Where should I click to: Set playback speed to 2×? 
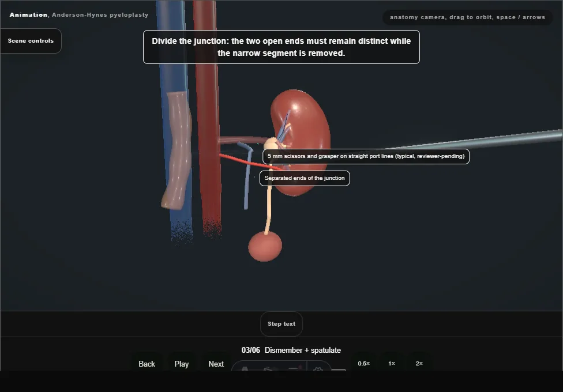coord(419,363)
